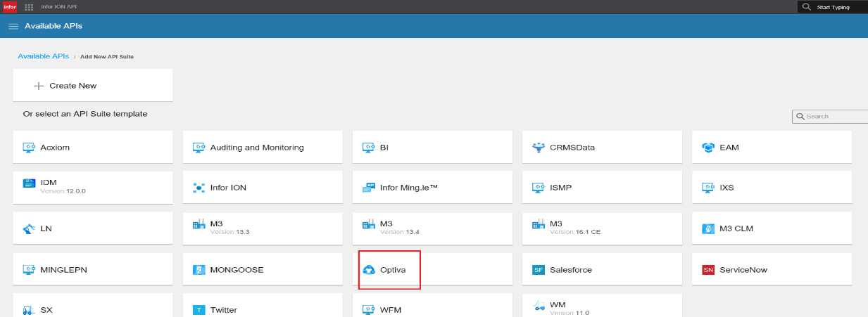This screenshot has width=868, height=317.
Task: Click the MINGLEPN icon
Action: pyautogui.click(x=29, y=269)
